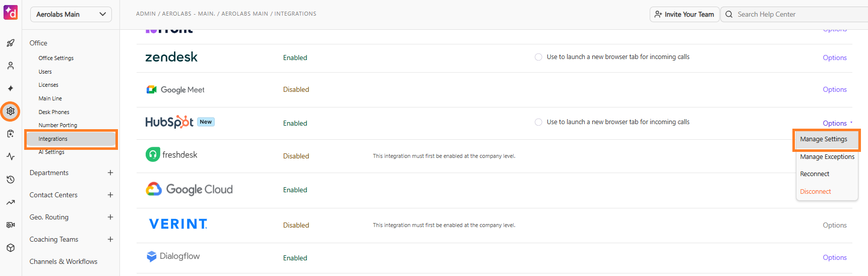Screen dimensions: 868x276
Task: Click Enabled status in the Dialogflow row
Action: pos(295,258)
